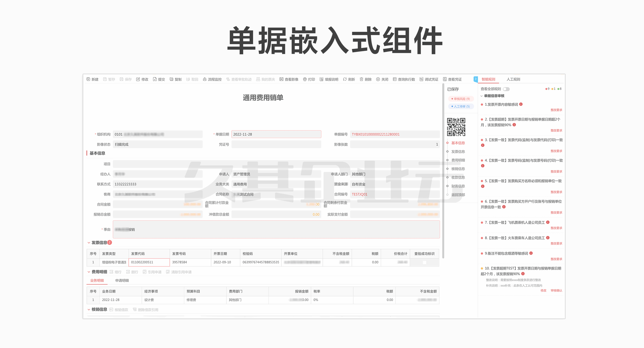Switch to the 人工规则 tab
Screen dimensions: 644x348
pyautogui.click(x=513, y=79)
